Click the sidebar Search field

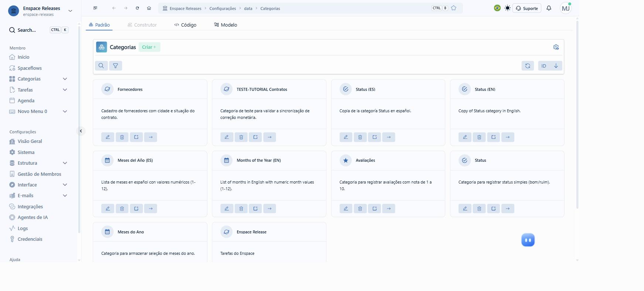click(39, 30)
